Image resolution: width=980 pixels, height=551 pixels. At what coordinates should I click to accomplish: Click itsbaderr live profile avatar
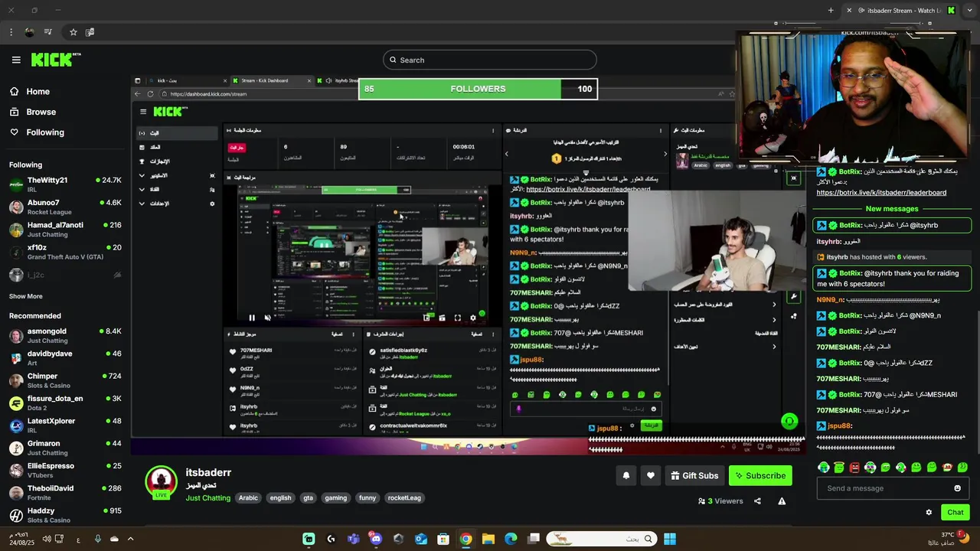coord(162,482)
